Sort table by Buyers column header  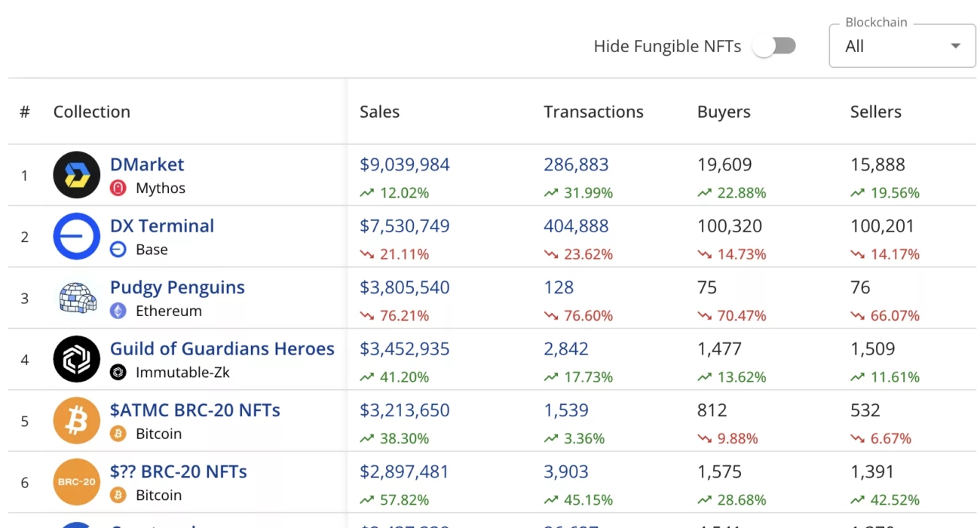click(724, 112)
